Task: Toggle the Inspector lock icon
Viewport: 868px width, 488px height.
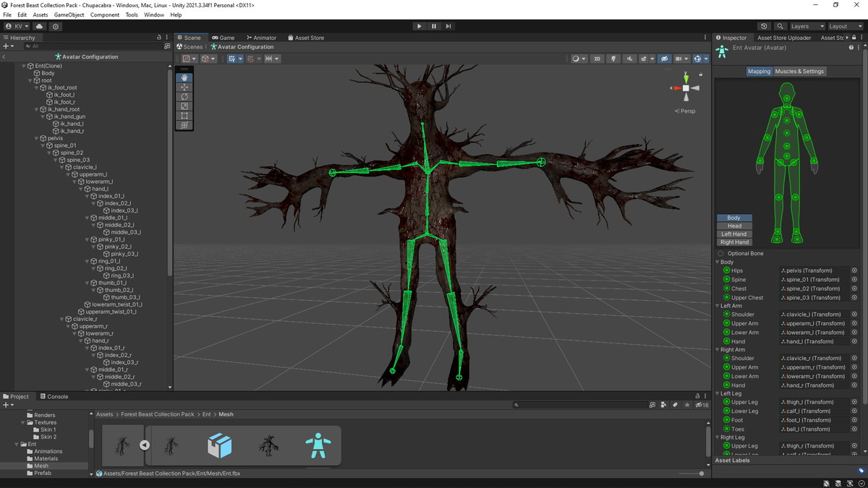Action: 853,38
